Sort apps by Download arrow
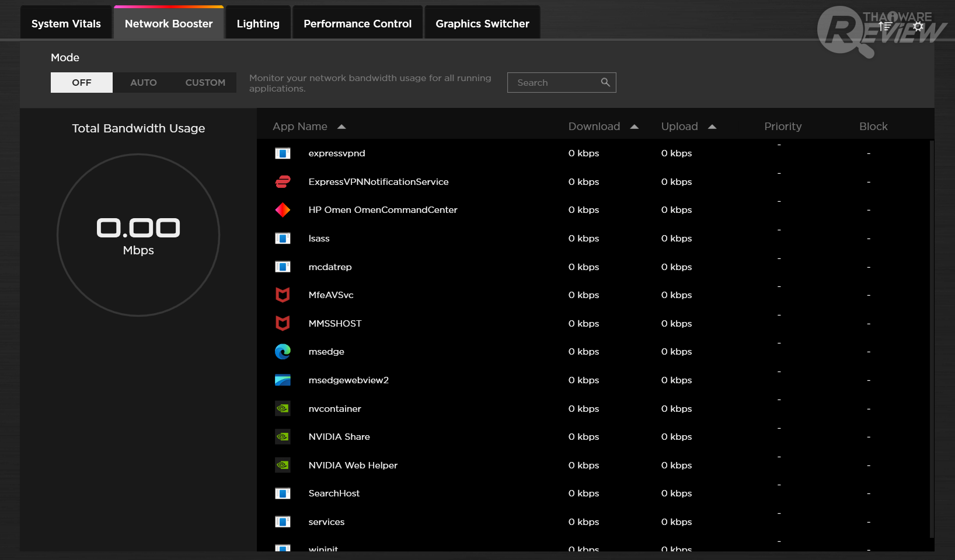 (635, 127)
